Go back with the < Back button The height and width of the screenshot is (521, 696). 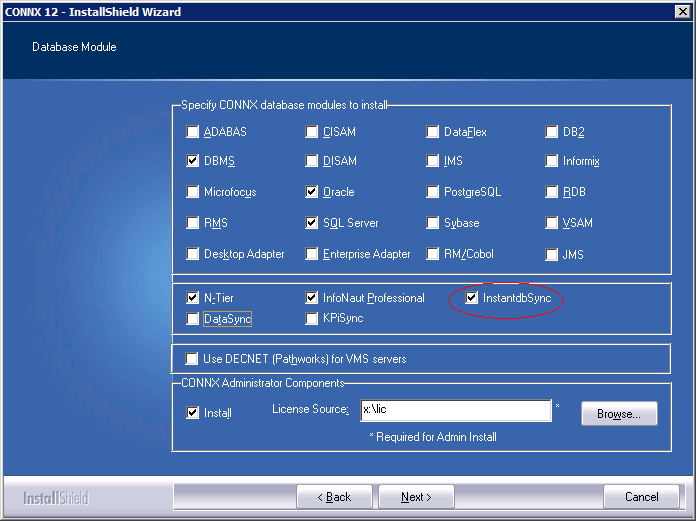pos(334,497)
